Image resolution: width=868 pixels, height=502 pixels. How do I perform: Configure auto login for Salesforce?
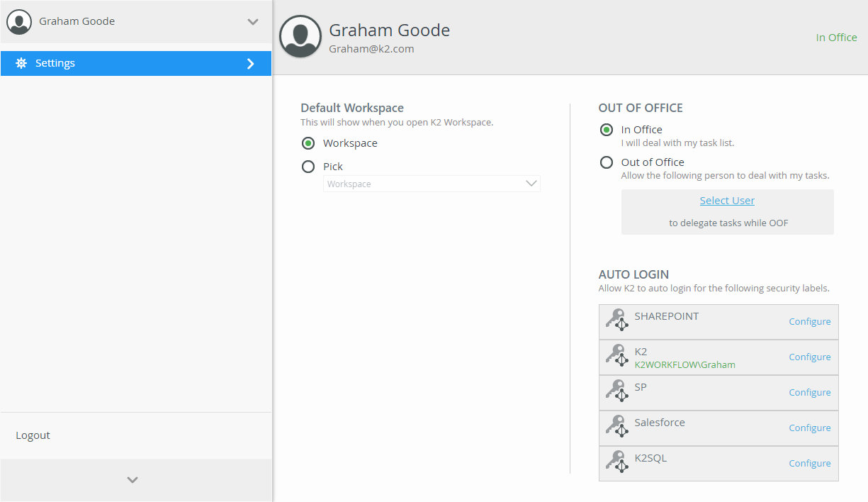point(809,428)
